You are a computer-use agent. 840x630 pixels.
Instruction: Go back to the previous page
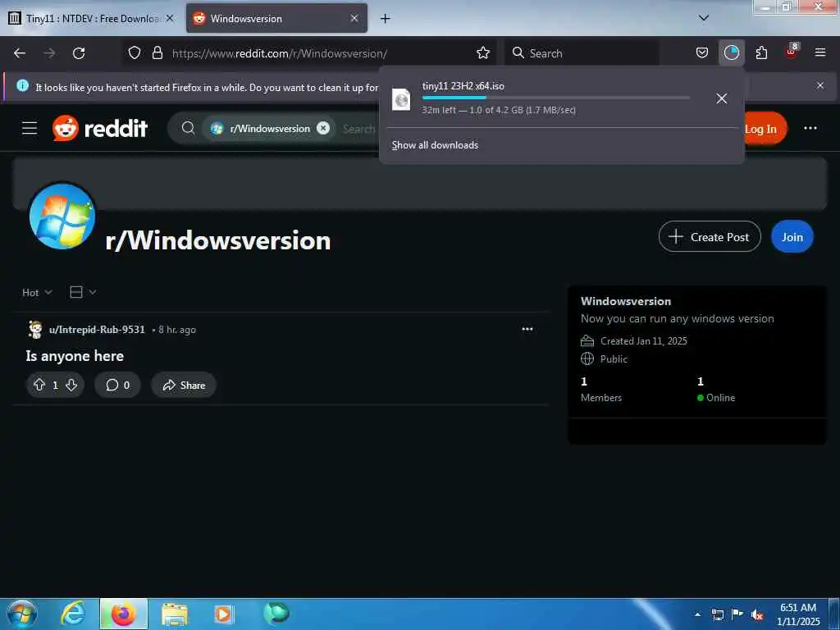point(20,53)
